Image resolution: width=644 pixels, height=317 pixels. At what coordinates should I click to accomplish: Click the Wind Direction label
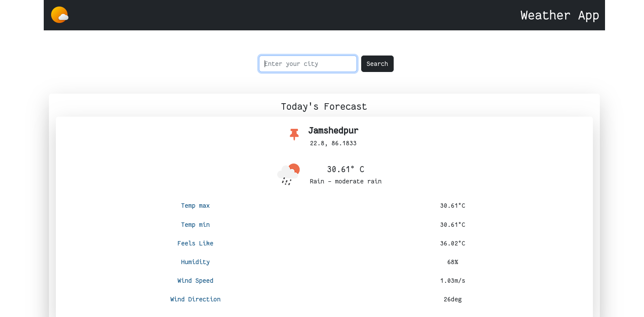point(195,299)
